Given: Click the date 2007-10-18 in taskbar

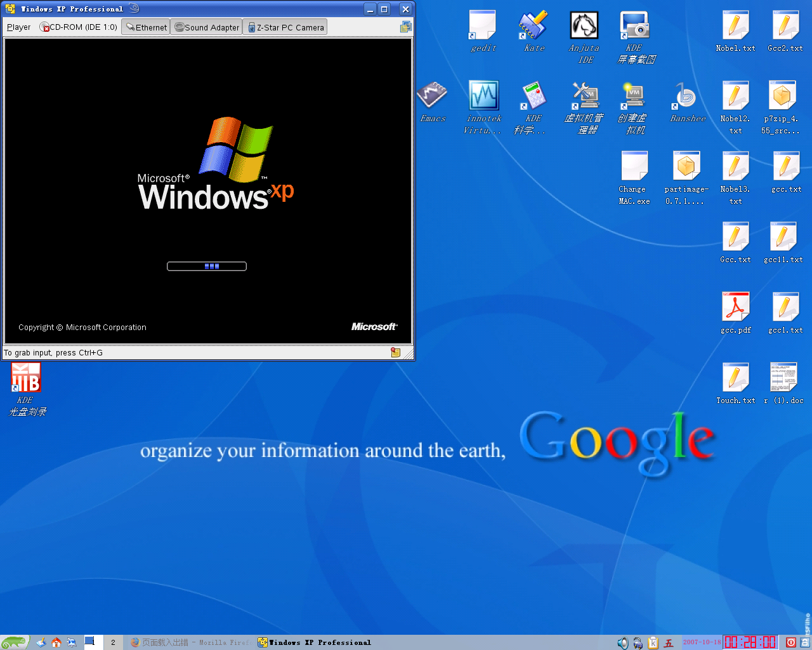Looking at the screenshot, I should pyautogui.click(x=702, y=642).
